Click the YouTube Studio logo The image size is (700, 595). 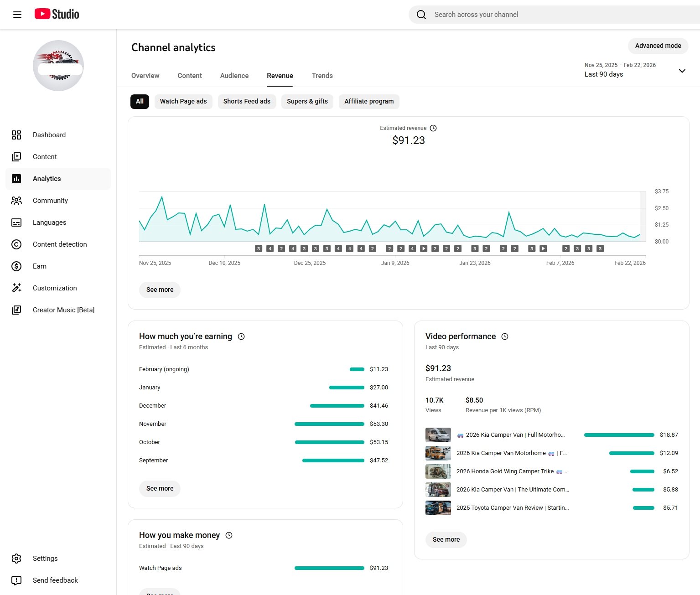pyautogui.click(x=57, y=14)
